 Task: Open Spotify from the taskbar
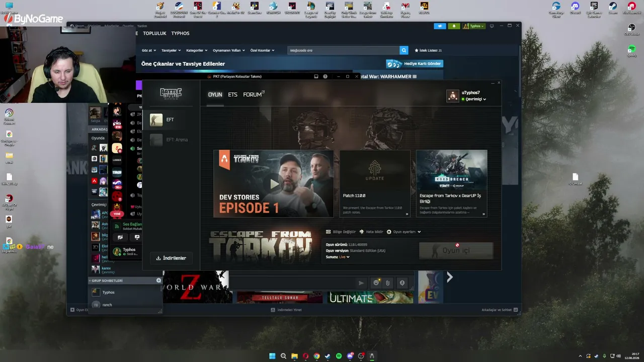[x=339, y=356]
